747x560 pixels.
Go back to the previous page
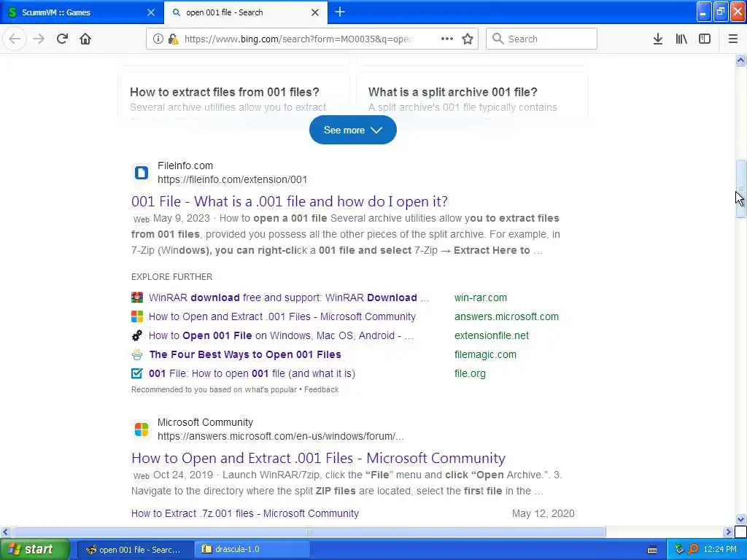pos(15,39)
